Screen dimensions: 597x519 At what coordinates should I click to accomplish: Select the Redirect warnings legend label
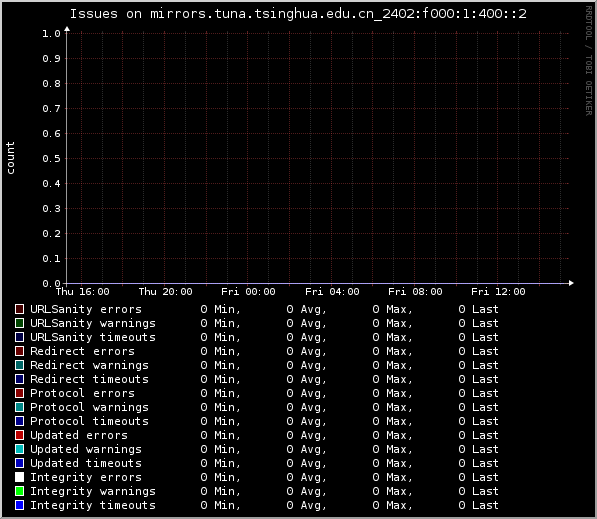[89, 365]
